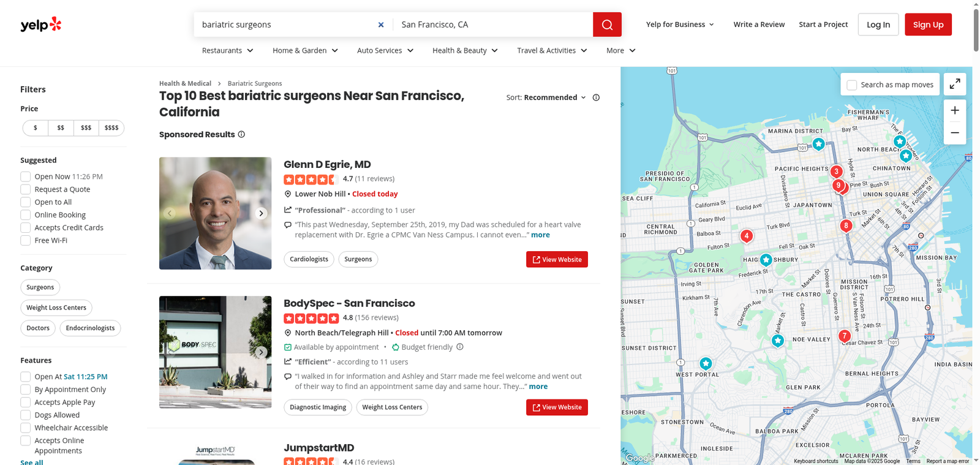Open the Start a Project link

(823, 25)
